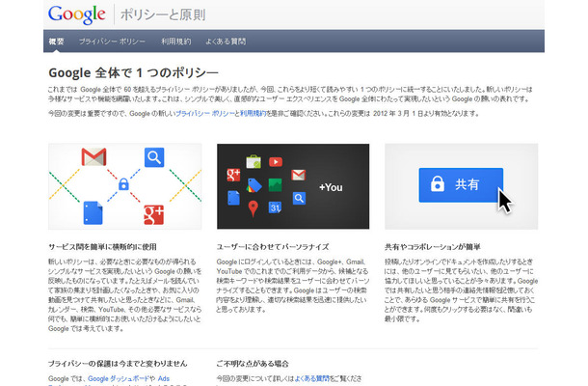Click the blue docs icon in dark illustration
The width and height of the screenshot is (588, 386).
pos(233,198)
